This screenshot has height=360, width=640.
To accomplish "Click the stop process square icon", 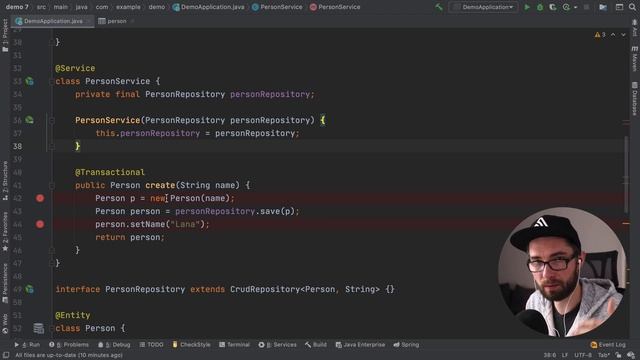I will 587,7.
